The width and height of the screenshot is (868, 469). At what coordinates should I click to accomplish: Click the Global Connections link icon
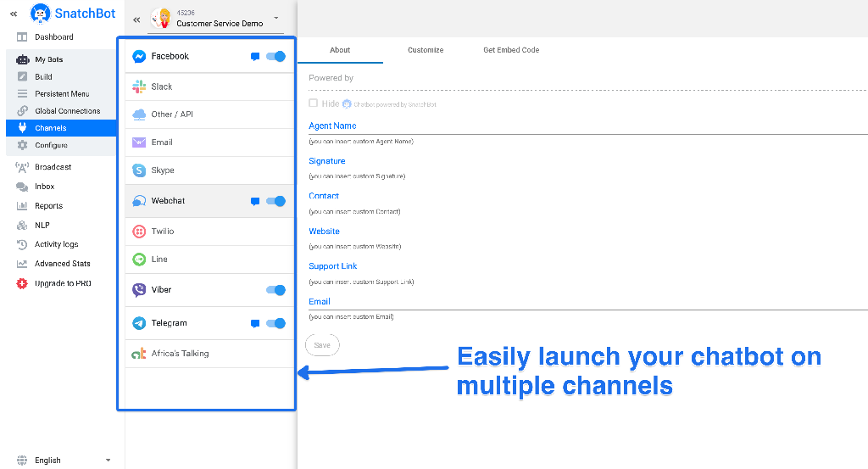pos(22,111)
